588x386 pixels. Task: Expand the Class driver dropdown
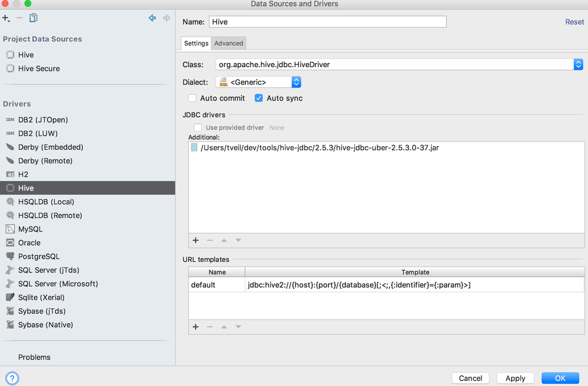(578, 64)
